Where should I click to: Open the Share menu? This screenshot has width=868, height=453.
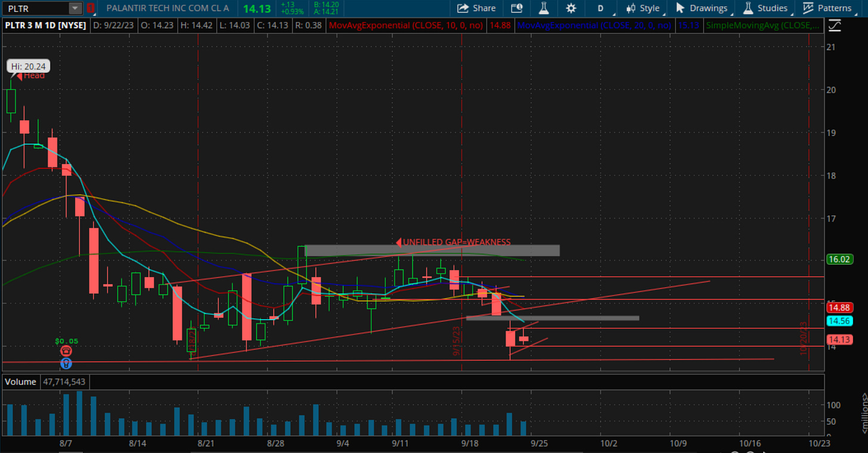pos(476,8)
